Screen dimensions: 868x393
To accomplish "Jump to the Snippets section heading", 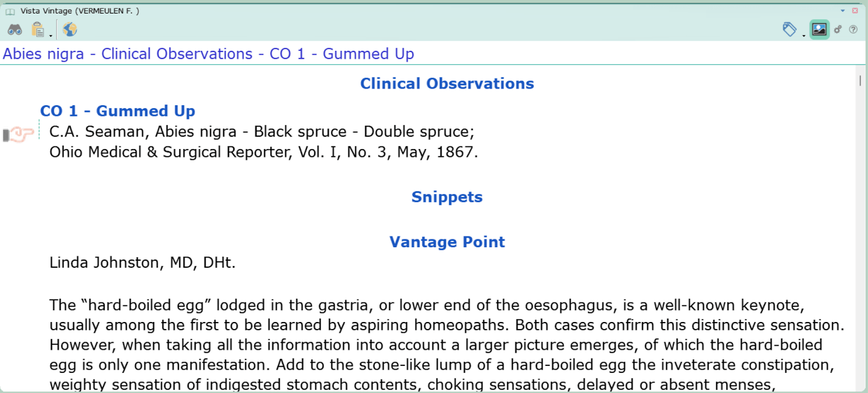I will (447, 197).
